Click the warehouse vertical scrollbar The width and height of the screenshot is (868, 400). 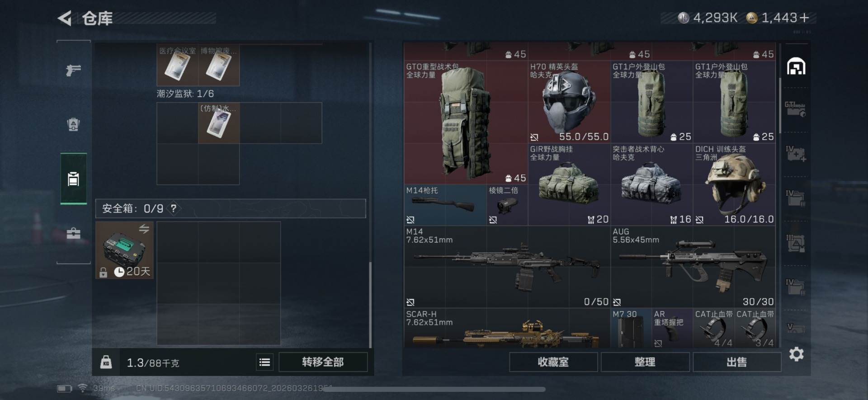point(780,105)
